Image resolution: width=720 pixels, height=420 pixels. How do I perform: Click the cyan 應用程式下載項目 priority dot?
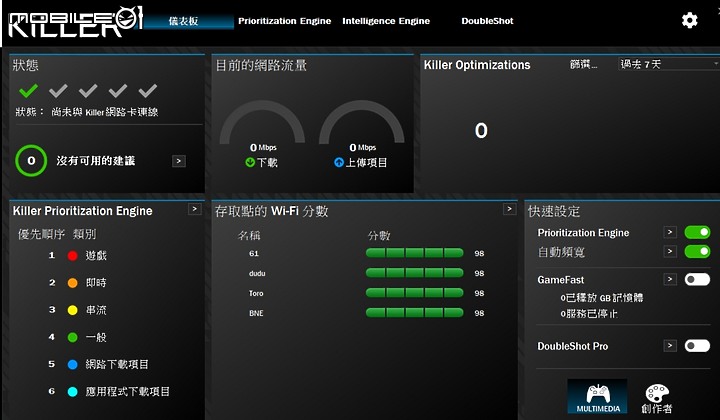pos(73,392)
